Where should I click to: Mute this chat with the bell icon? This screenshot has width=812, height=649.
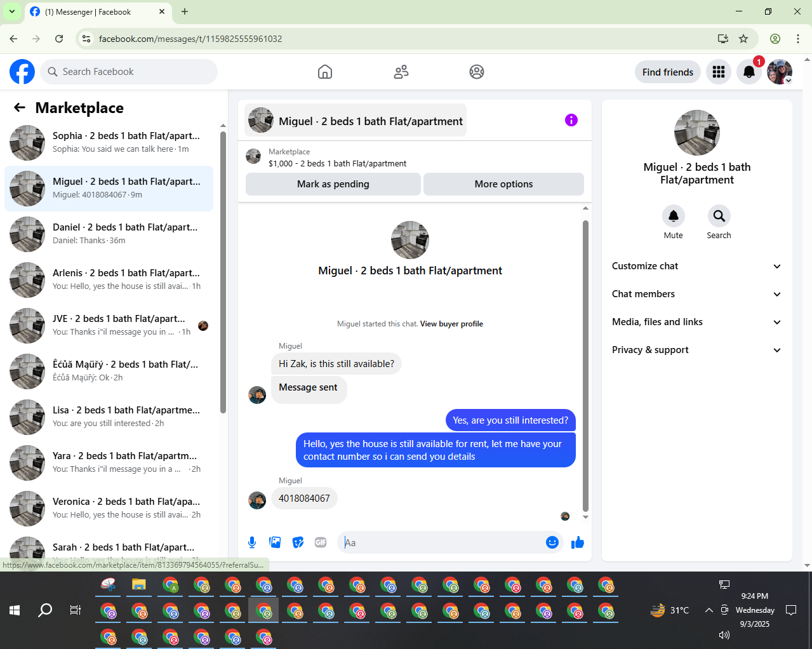[x=674, y=216]
